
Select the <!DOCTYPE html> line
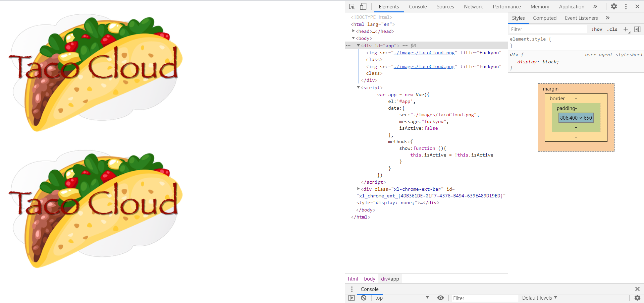click(372, 17)
